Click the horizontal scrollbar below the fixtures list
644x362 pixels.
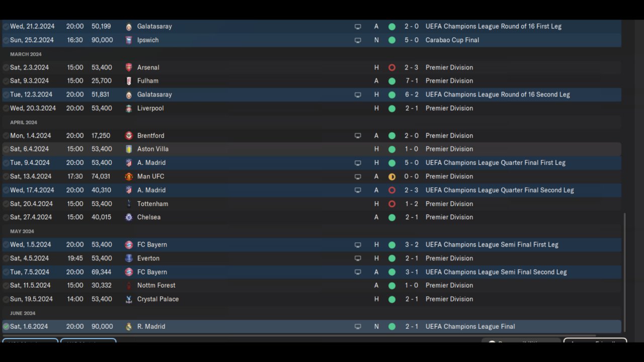(299, 335)
